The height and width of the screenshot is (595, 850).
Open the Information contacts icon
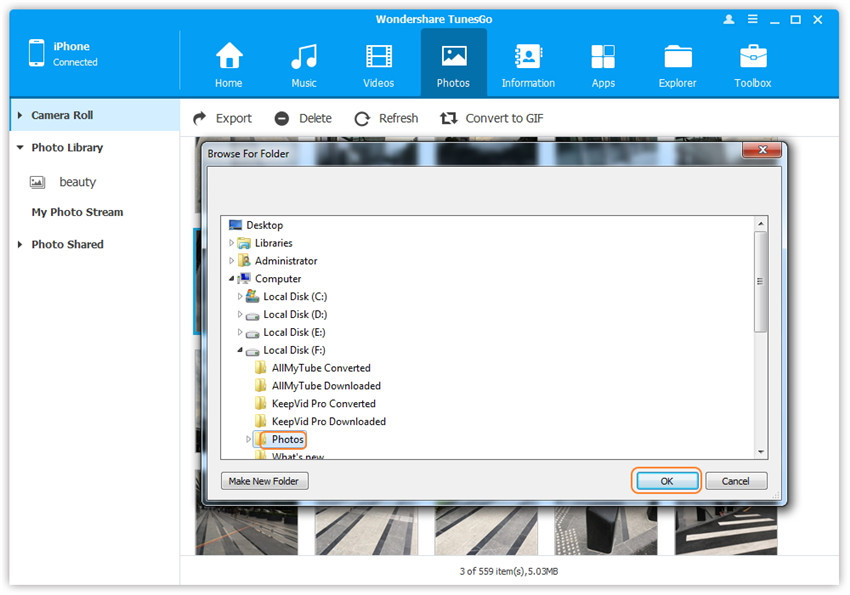528,57
